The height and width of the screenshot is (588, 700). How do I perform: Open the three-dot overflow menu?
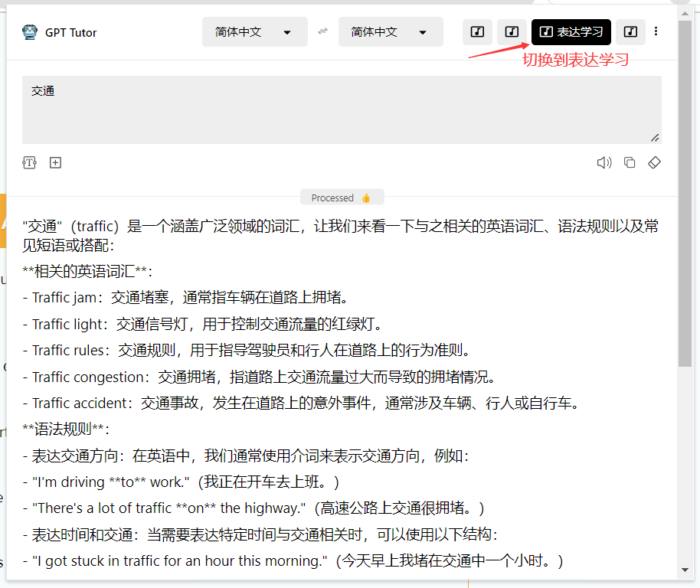pos(656,31)
